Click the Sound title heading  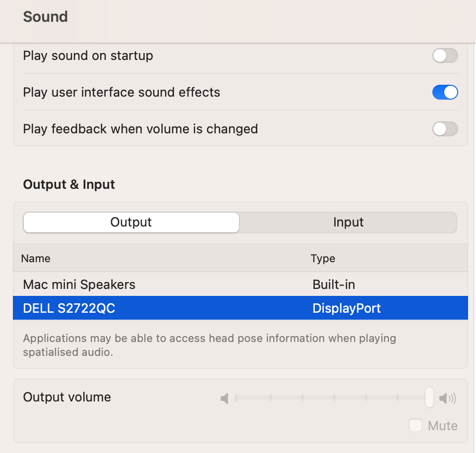click(x=46, y=16)
